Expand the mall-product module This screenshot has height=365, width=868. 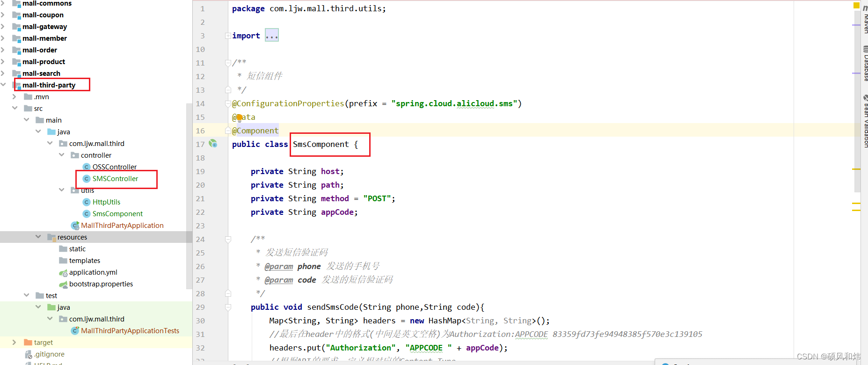(3, 62)
